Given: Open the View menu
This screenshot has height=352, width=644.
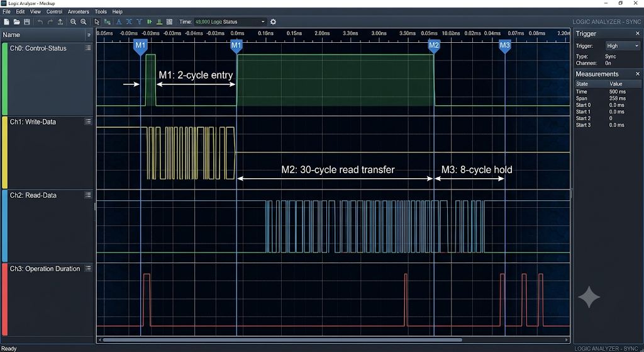Looking at the screenshot, I should tap(35, 11).
